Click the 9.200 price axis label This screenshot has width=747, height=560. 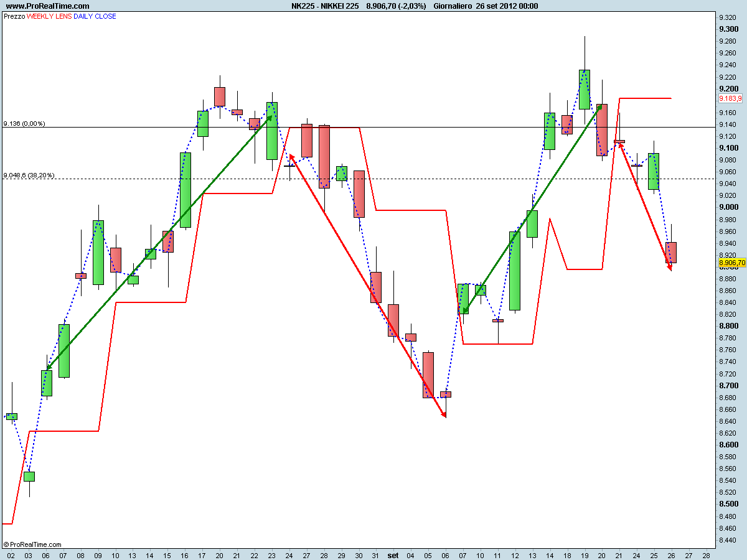[x=728, y=89]
